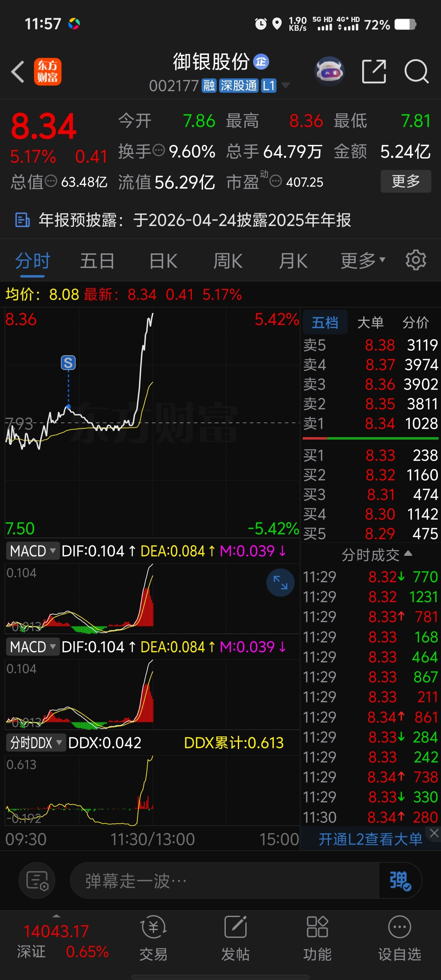Tap the back arrow icon
This screenshot has height=980, width=441.
18,71
